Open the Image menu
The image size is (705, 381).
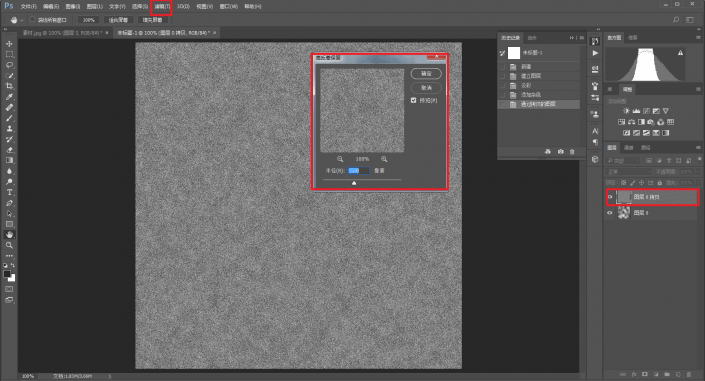(x=72, y=6)
